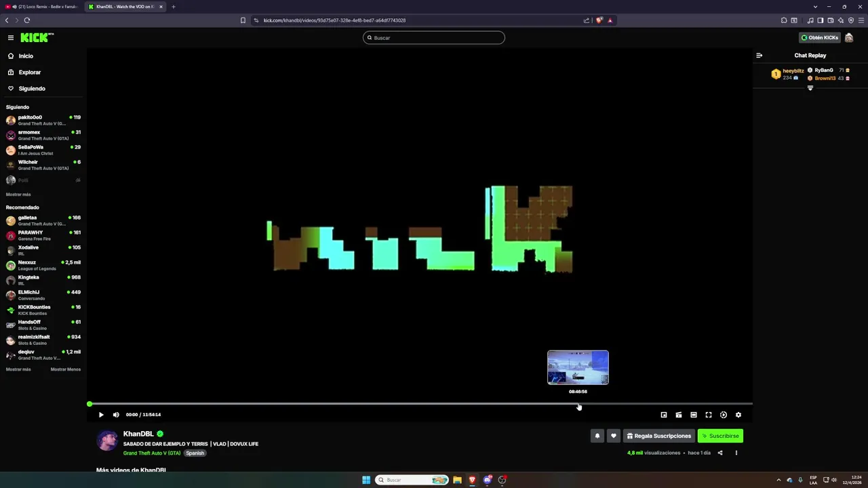Image resolution: width=868 pixels, height=488 pixels.
Task: Open Brave Leo AI icon
Action: (x=841, y=20)
